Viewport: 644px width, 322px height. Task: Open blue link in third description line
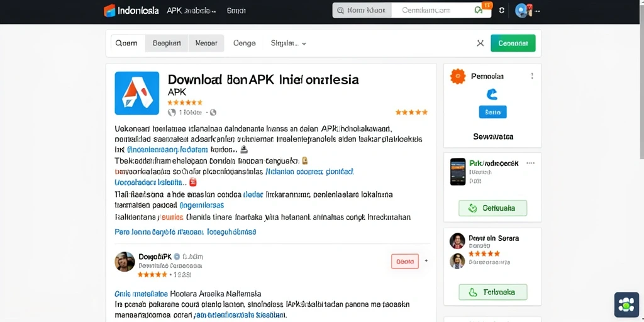point(167,150)
